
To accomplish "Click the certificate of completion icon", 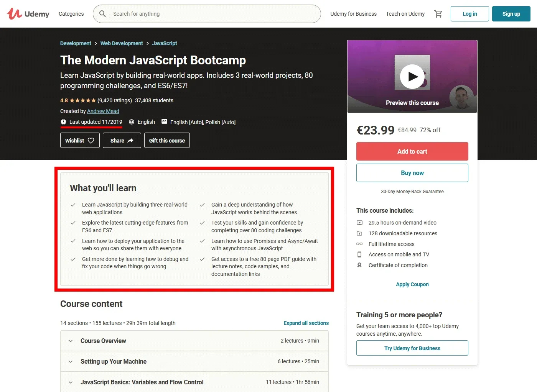I will 359,265.
